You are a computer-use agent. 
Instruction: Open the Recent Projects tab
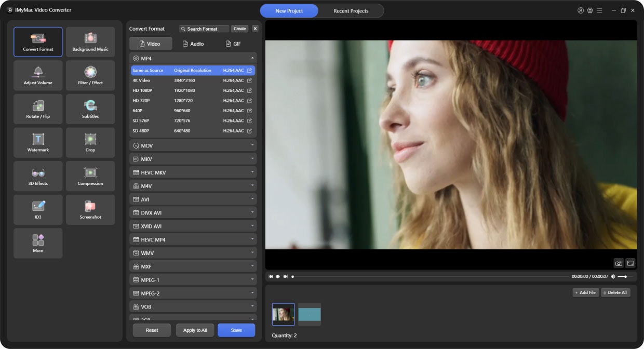click(351, 11)
